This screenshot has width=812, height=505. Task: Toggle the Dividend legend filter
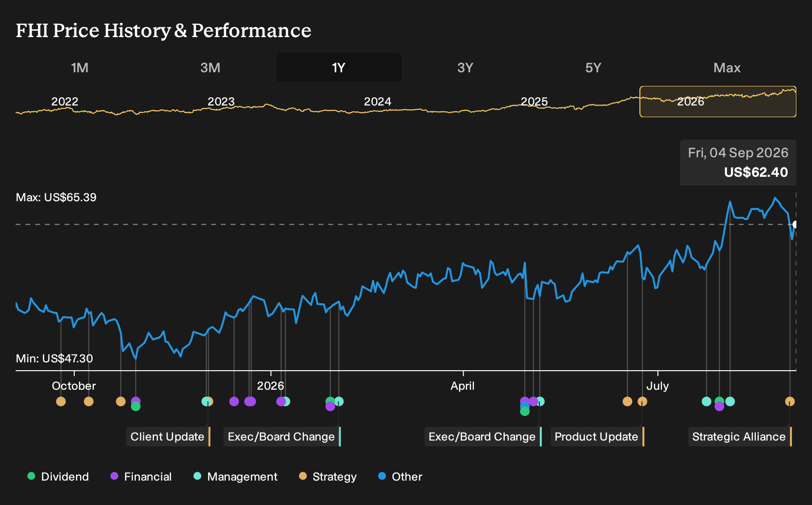(58, 477)
